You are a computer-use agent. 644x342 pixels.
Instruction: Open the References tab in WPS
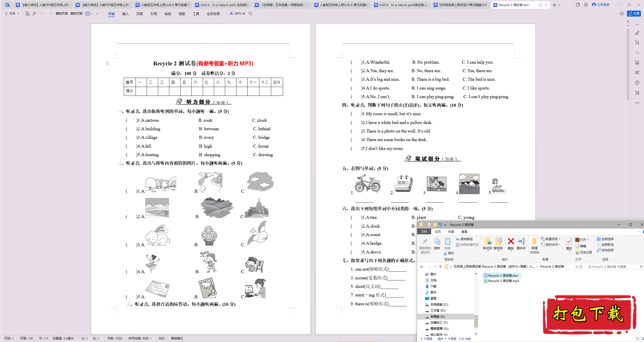coord(153,14)
